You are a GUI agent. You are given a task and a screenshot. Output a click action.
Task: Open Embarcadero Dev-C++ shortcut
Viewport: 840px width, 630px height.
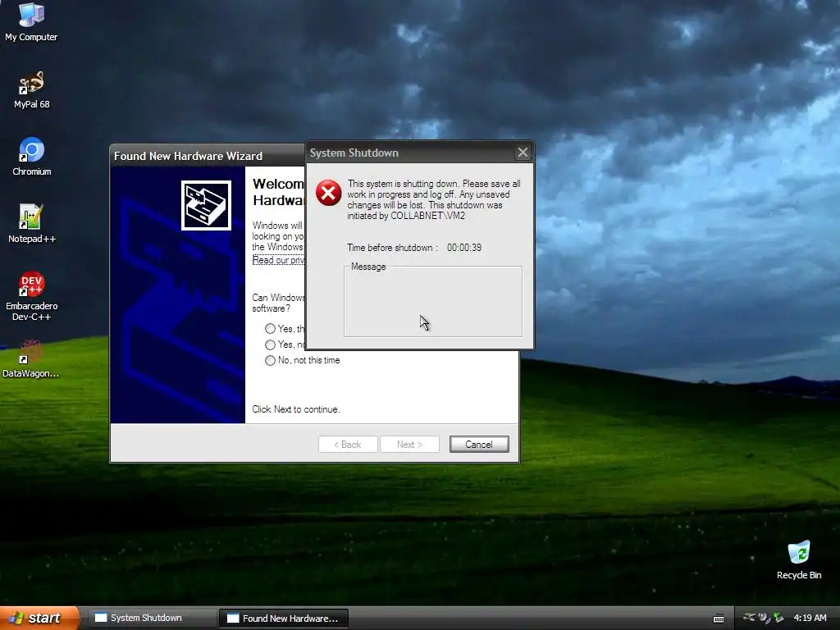click(31, 295)
